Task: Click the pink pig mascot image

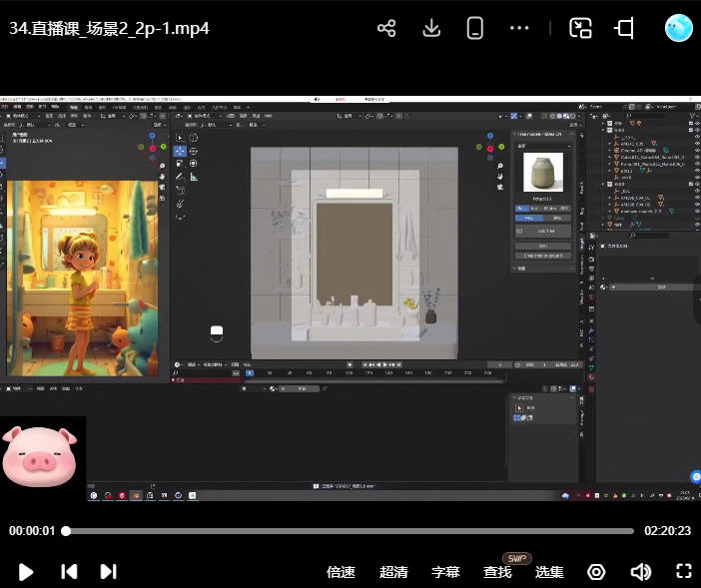Action: (39, 454)
